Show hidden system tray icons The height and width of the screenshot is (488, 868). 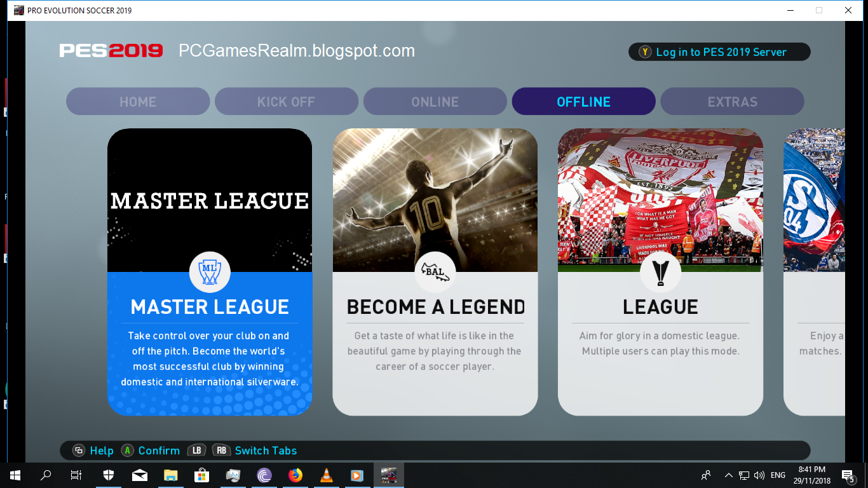729,475
